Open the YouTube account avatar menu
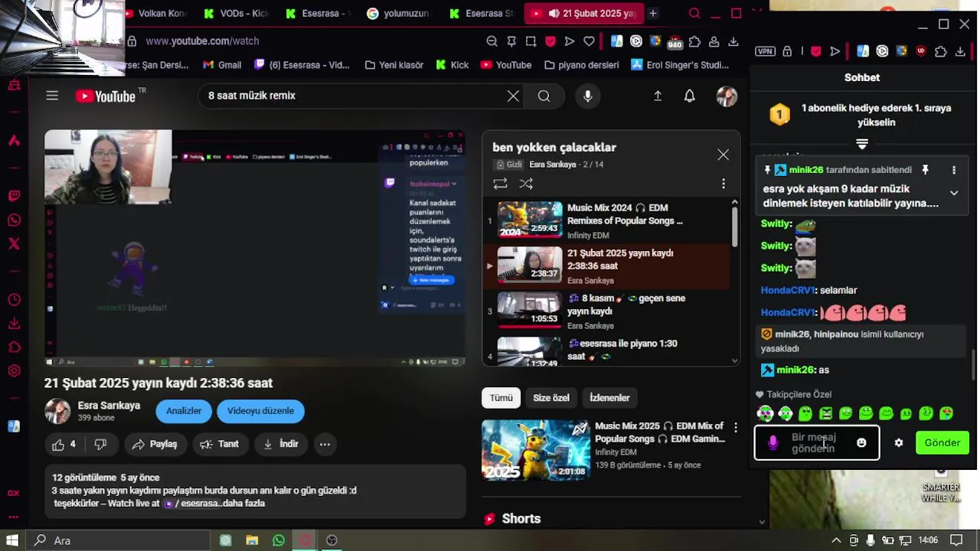The height and width of the screenshot is (551, 980). pos(727,96)
